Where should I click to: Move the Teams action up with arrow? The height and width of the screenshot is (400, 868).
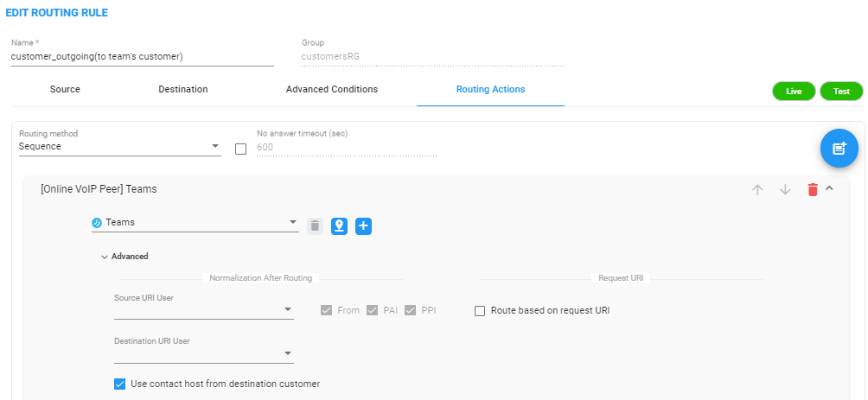click(757, 190)
